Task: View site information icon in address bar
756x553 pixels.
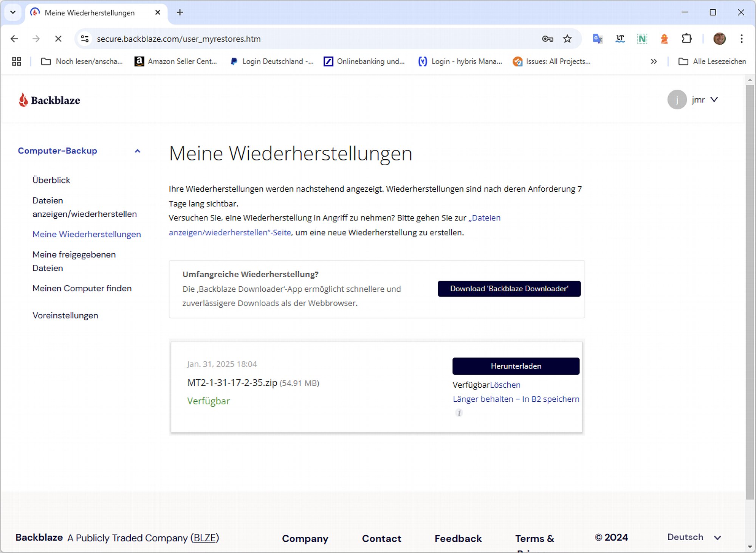Action: pyautogui.click(x=85, y=39)
